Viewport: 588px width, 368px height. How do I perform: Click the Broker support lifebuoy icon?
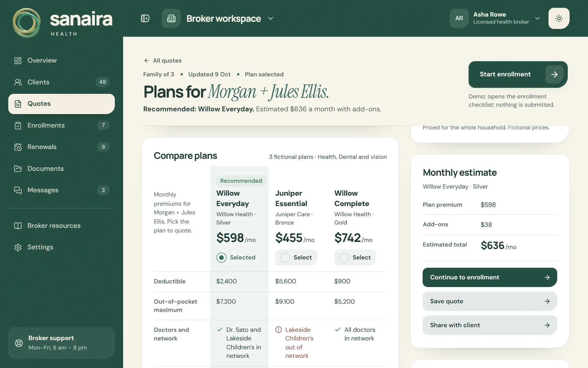19,343
